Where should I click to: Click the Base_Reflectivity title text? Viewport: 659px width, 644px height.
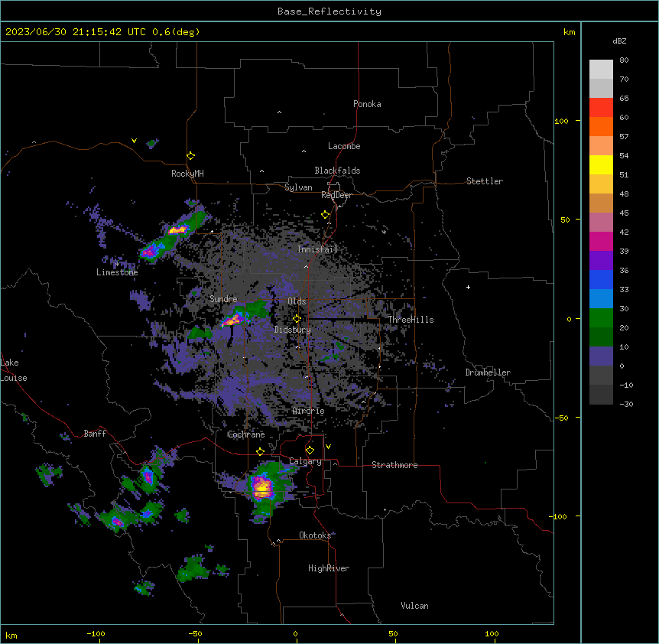pyautogui.click(x=329, y=11)
